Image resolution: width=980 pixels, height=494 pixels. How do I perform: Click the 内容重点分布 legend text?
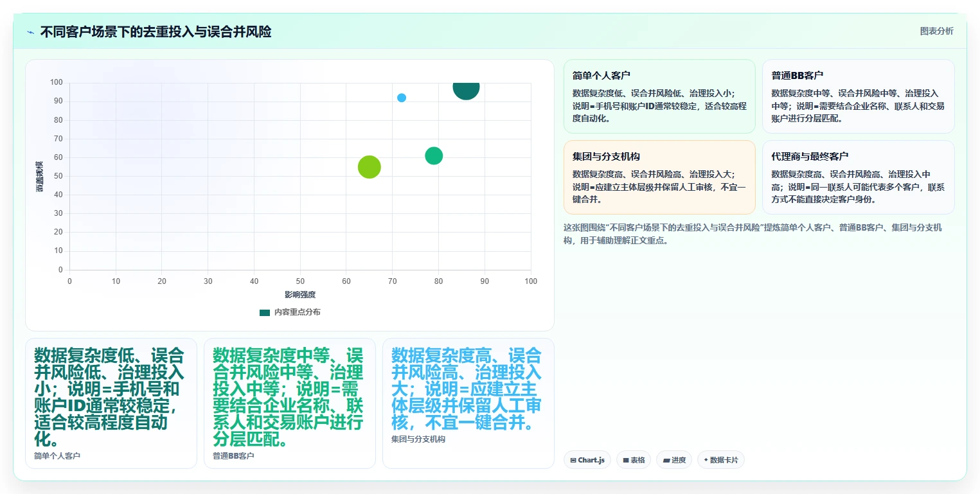(297, 312)
